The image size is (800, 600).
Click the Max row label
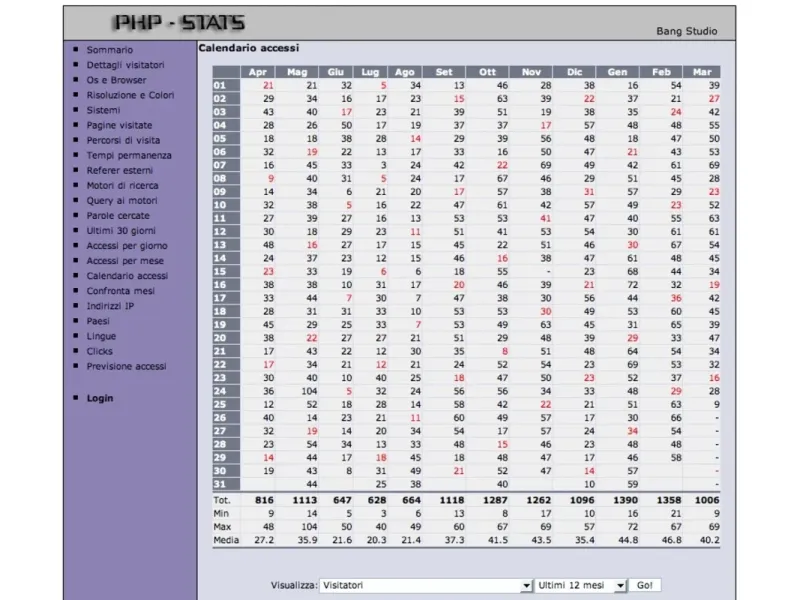(222, 527)
